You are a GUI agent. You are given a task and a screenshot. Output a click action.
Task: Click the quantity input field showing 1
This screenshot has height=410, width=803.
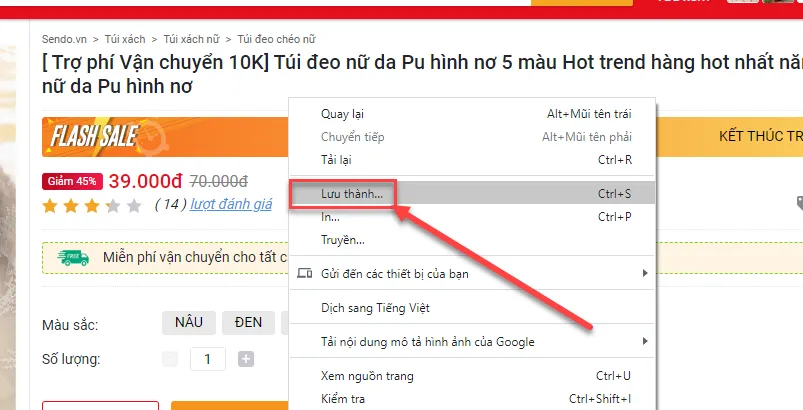(x=207, y=359)
